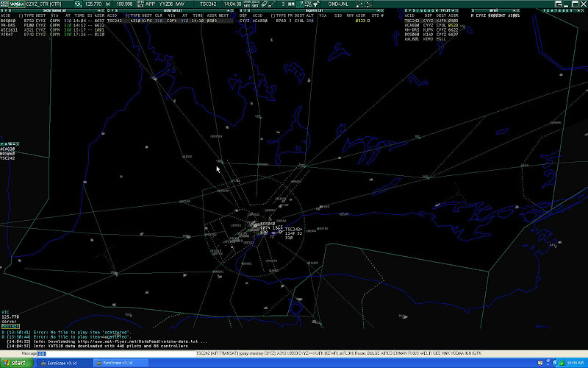Click the VATSIM logo connect icon
Image resolution: width=588 pixels, height=368 pixels.
click(x=11, y=4)
